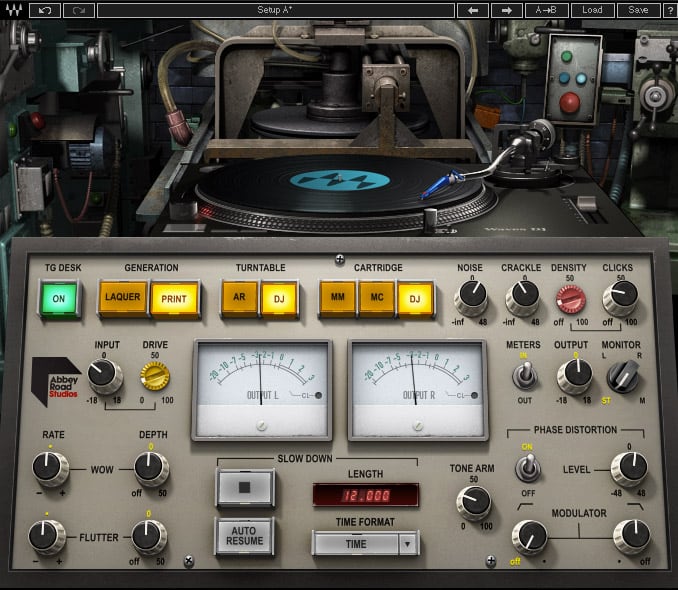This screenshot has width=678, height=590.
Task: Click the right MODULATOR knob
Action: pyautogui.click(x=632, y=536)
